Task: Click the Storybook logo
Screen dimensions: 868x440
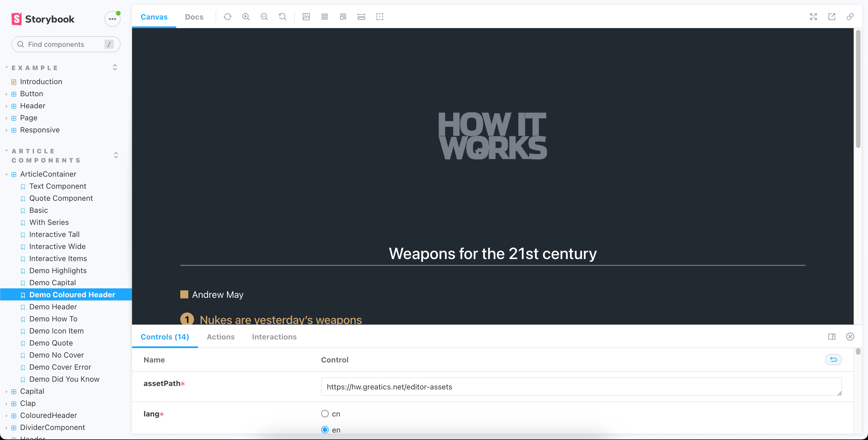Action: [43, 19]
